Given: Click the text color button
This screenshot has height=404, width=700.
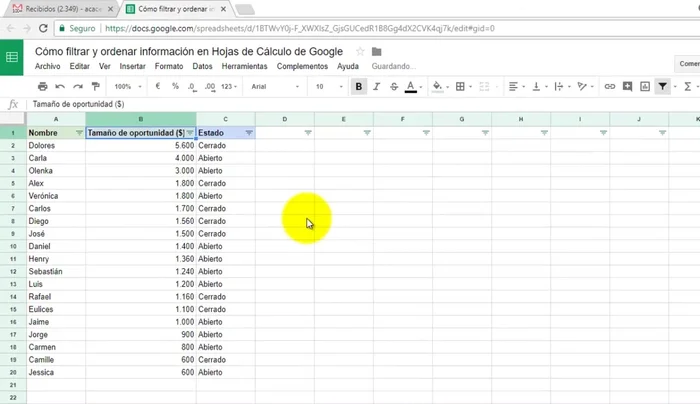Looking at the screenshot, I should pyautogui.click(x=410, y=87).
